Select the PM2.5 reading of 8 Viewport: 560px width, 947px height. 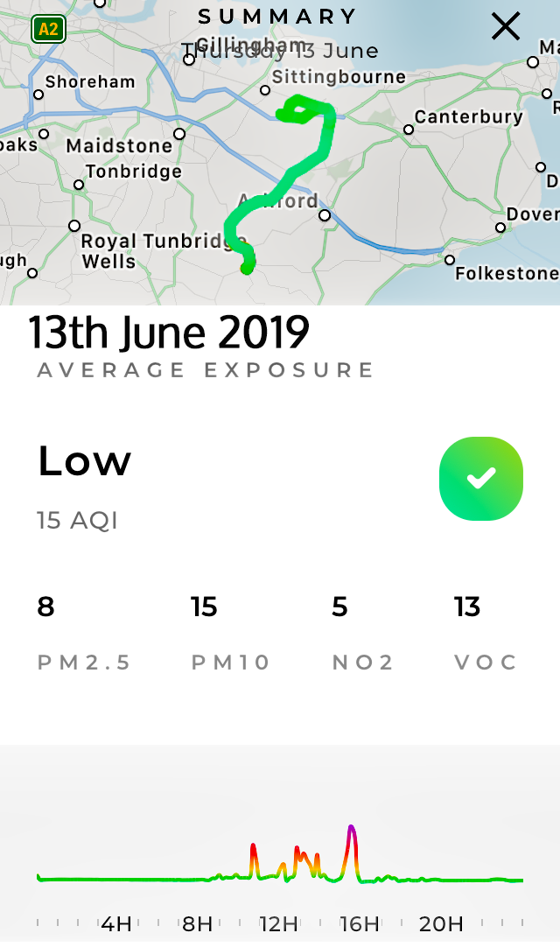point(45,607)
